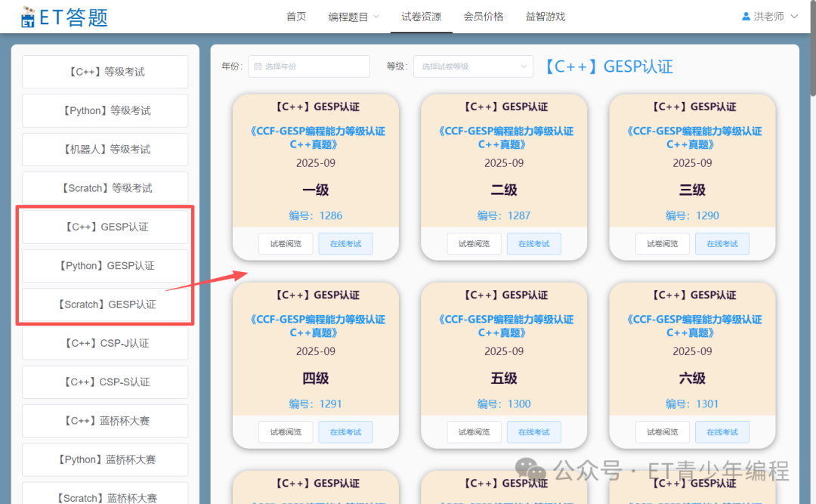The height and width of the screenshot is (504, 816).
Task: Click 在线考试 on the 三级 exam card
Action: (x=722, y=243)
